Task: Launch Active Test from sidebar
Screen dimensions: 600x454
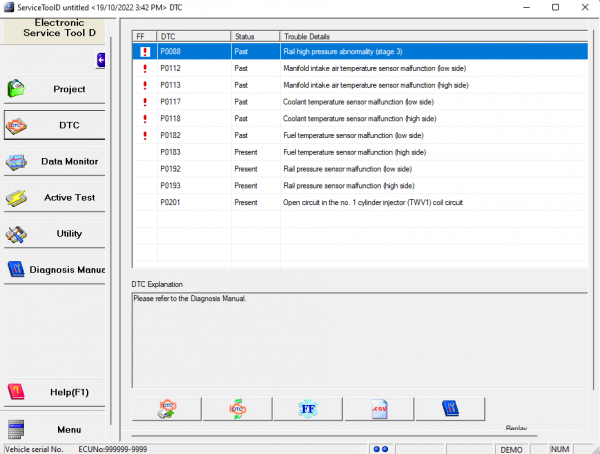Action: point(54,197)
